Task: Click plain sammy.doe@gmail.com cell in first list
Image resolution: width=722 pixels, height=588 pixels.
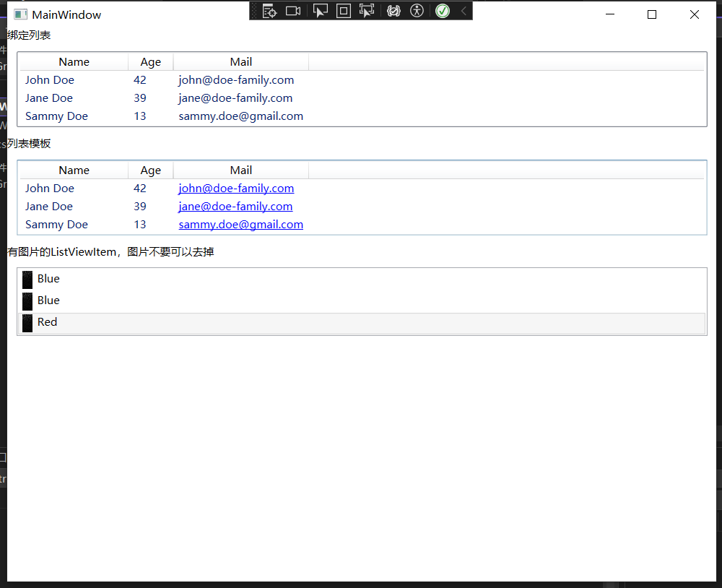Action: click(241, 116)
